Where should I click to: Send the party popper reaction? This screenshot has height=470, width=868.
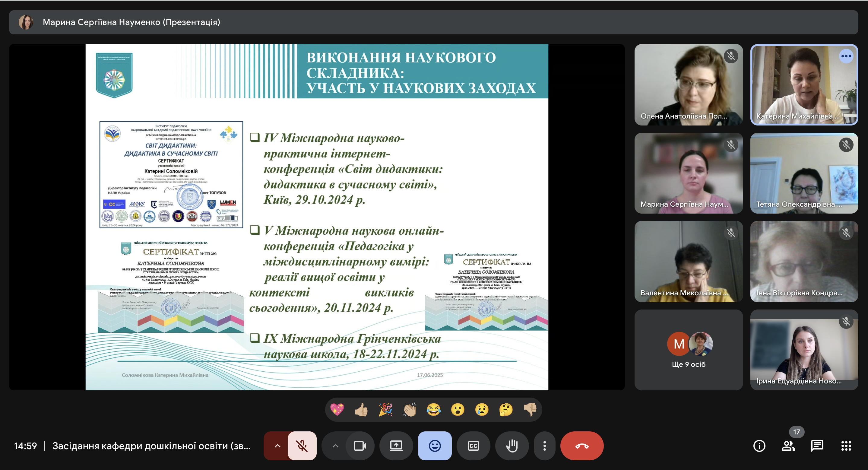tap(385, 410)
